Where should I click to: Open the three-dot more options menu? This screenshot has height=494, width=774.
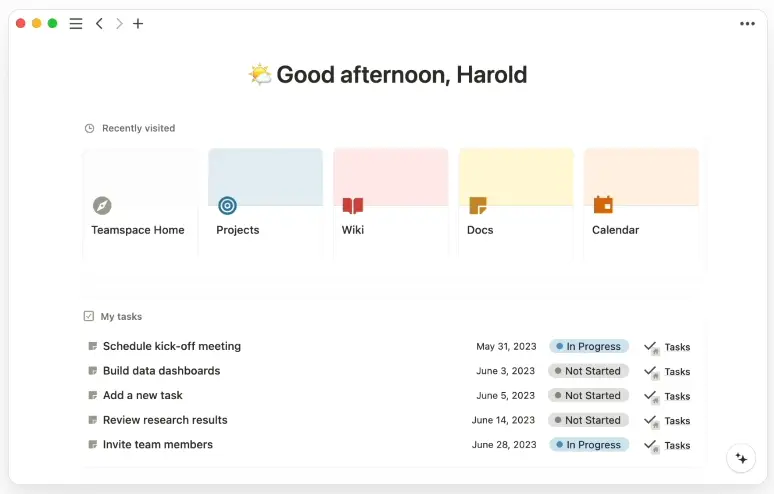(x=747, y=24)
